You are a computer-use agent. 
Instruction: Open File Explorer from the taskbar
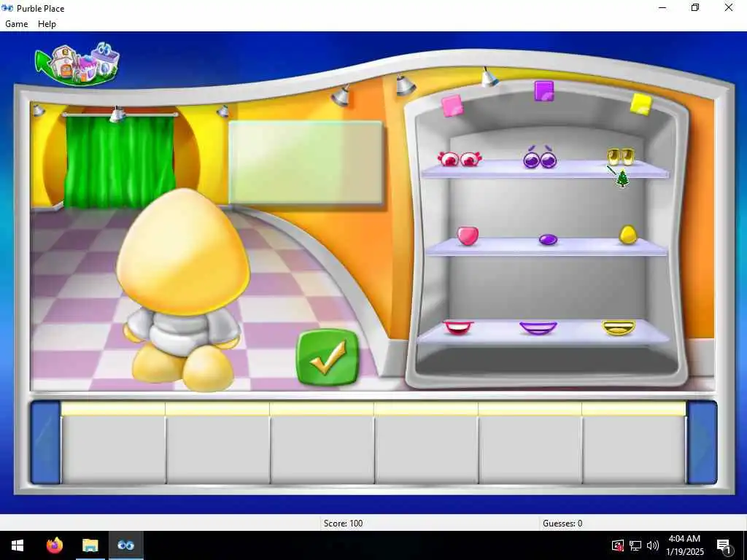[90, 545]
